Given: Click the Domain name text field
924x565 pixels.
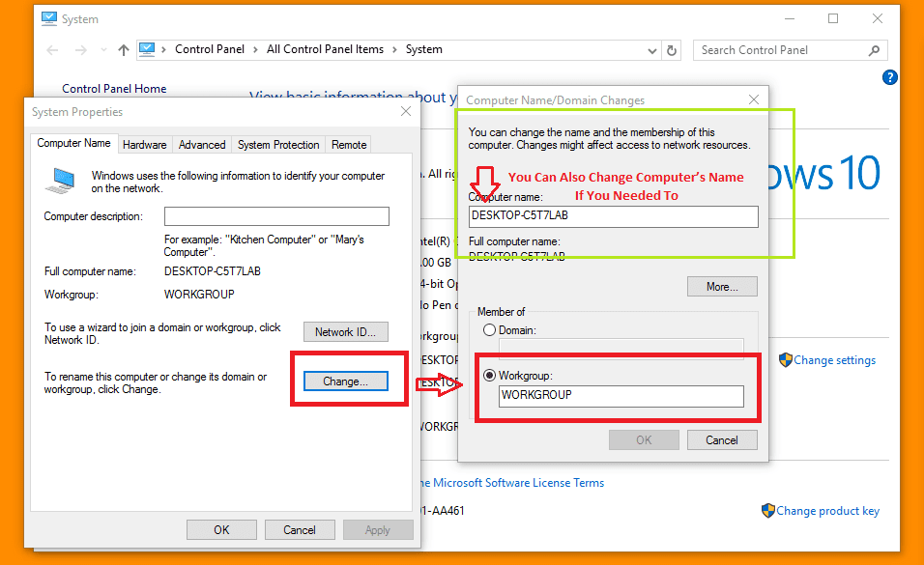Looking at the screenshot, I should pos(621,347).
